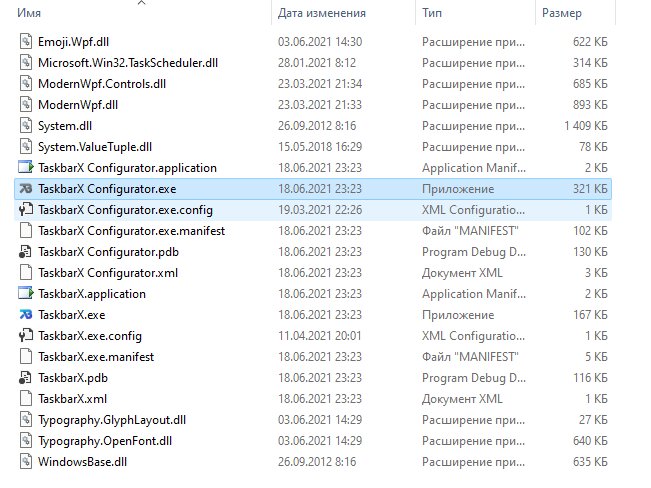This screenshot has width=651, height=488.
Task: Click date 11.04.2021 20:01
Action: pos(320,336)
